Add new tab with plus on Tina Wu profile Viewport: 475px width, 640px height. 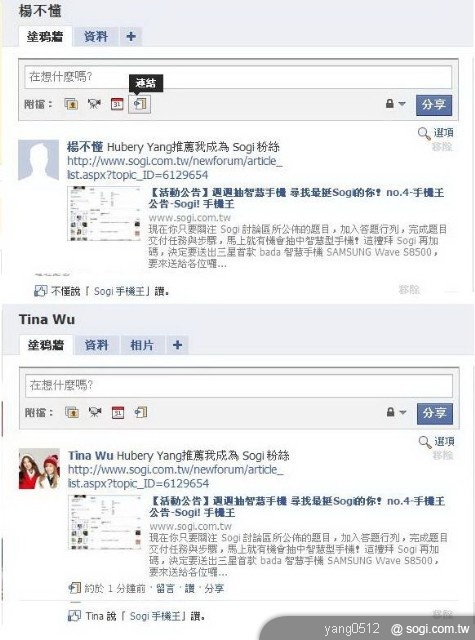[177, 345]
